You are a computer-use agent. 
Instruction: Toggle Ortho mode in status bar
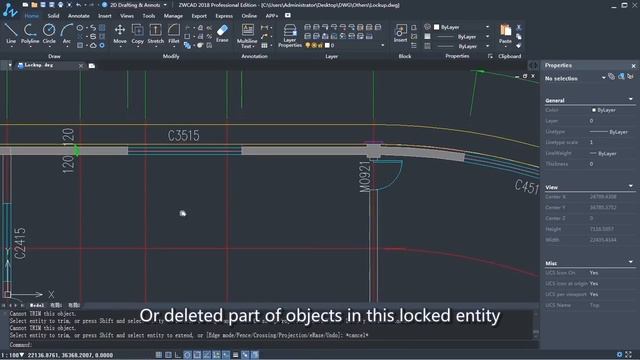coord(178,355)
